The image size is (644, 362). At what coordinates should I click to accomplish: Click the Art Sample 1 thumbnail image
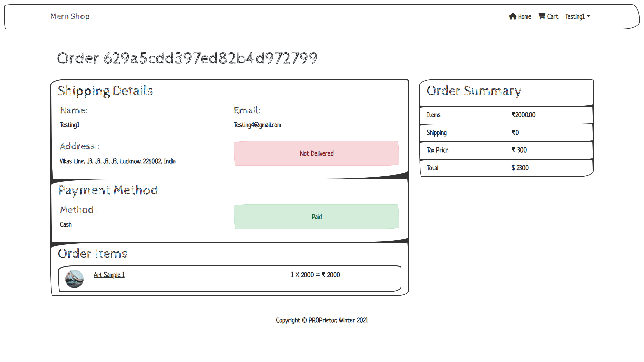(74, 279)
